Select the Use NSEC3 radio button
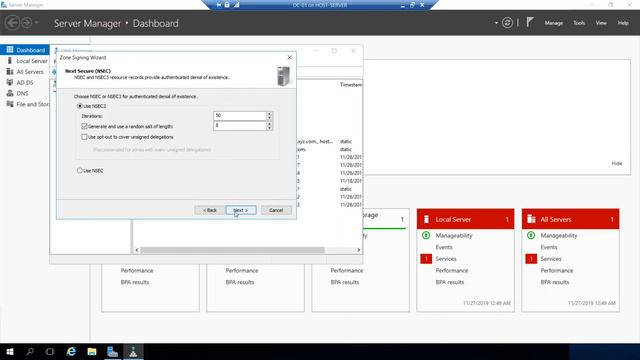The width and height of the screenshot is (640, 360). point(80,106)
